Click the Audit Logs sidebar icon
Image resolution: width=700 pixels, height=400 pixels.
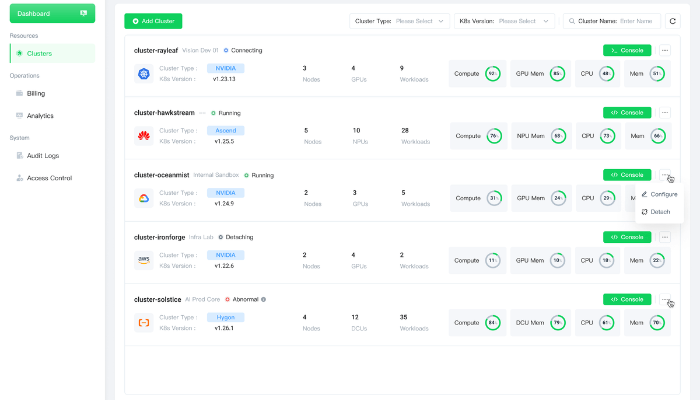18,155
